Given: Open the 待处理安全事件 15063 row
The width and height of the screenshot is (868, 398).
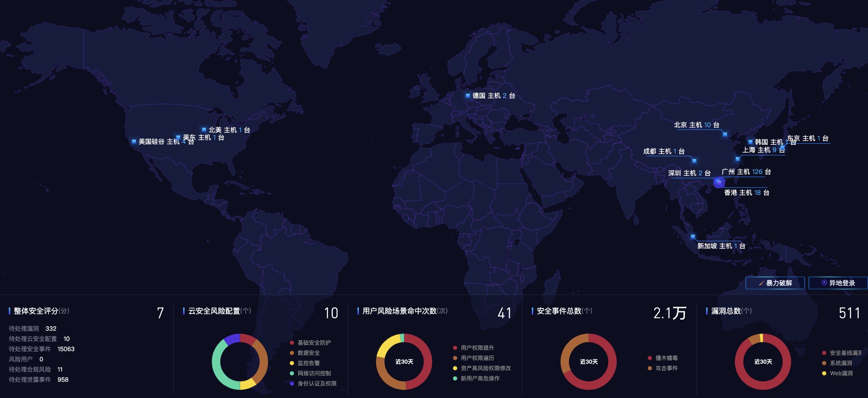Looking at the screenshot, I should 42,349.
